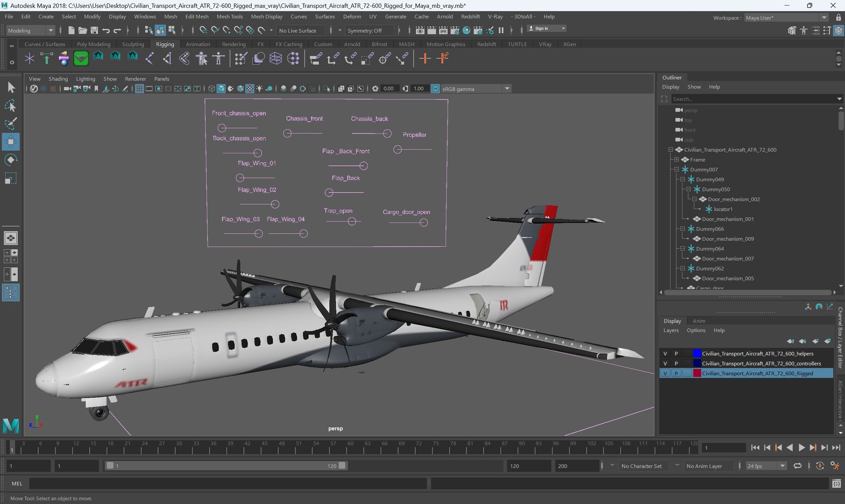
Task: Play the animation backwards
Action: 790,448
